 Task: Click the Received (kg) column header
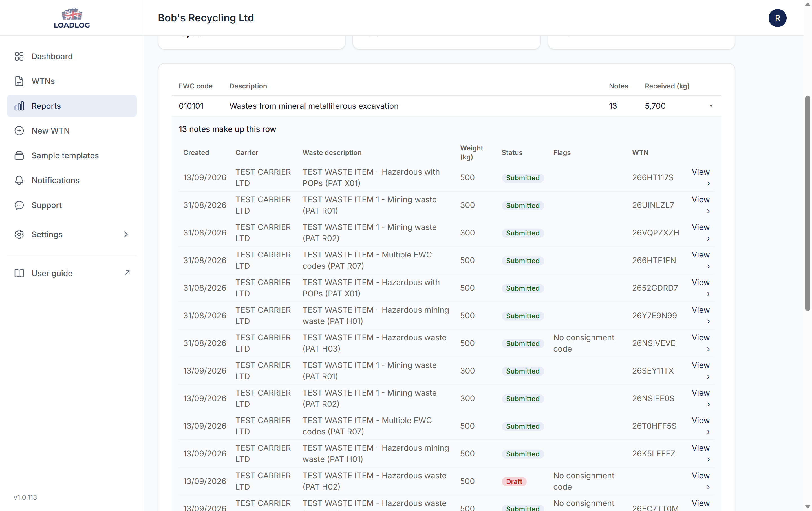coord(667,86)
